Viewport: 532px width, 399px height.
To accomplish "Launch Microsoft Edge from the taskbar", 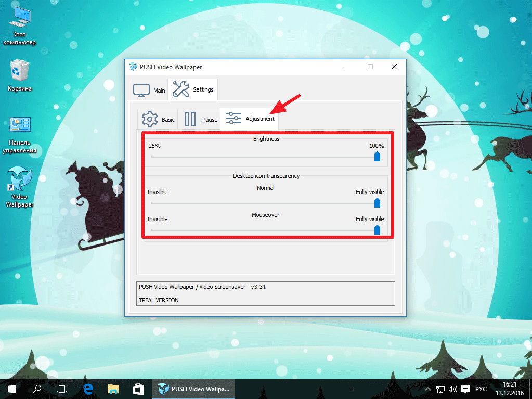I will pos(88,389).
